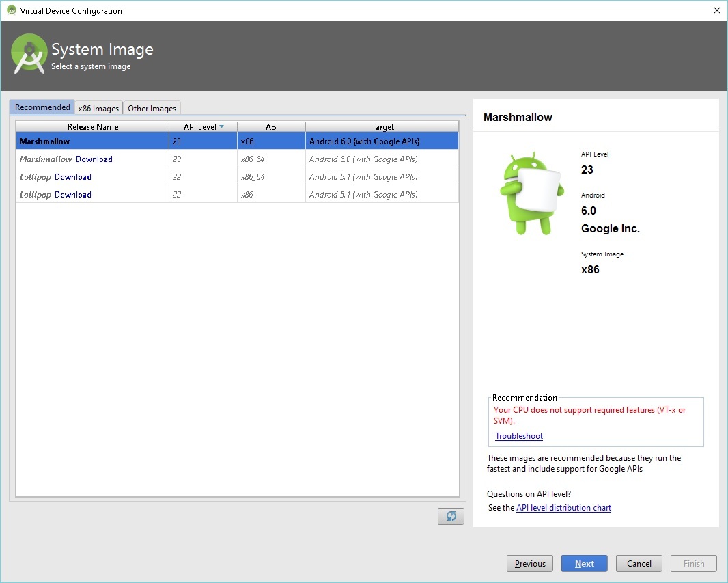This screenshot has width=728, height=583.
Task: Click the Android Studio logo in header
Action: tap(29, 54)
